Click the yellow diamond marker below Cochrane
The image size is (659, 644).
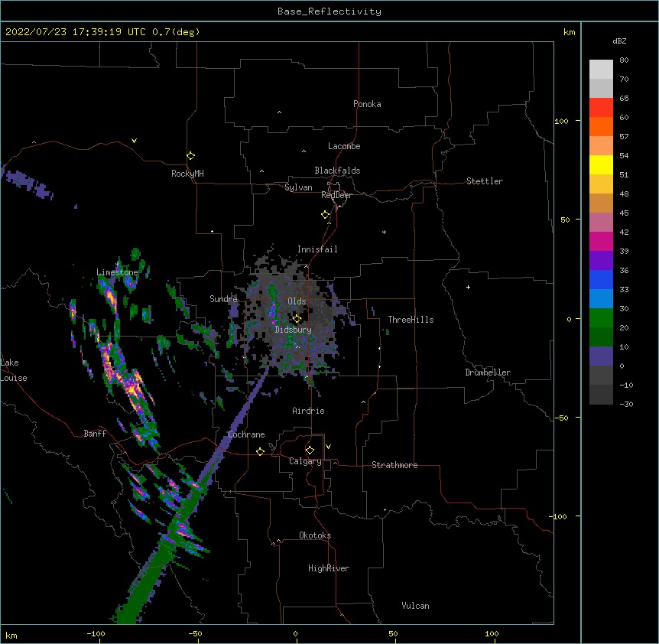coord(260,451)
